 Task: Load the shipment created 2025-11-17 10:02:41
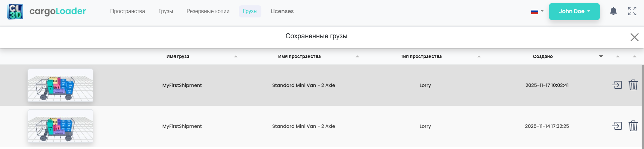tap(617, 85)
